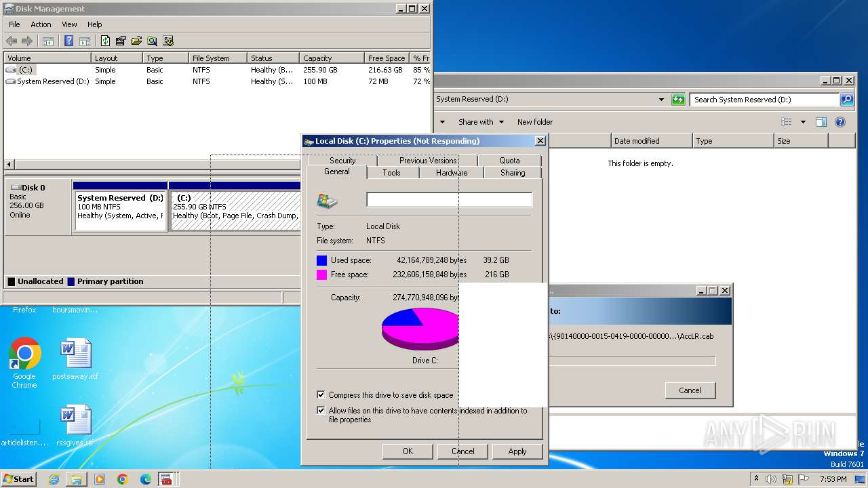Open Help via the blue question mark icon
This screenshot has width=868, height=488.
(68, 41)
